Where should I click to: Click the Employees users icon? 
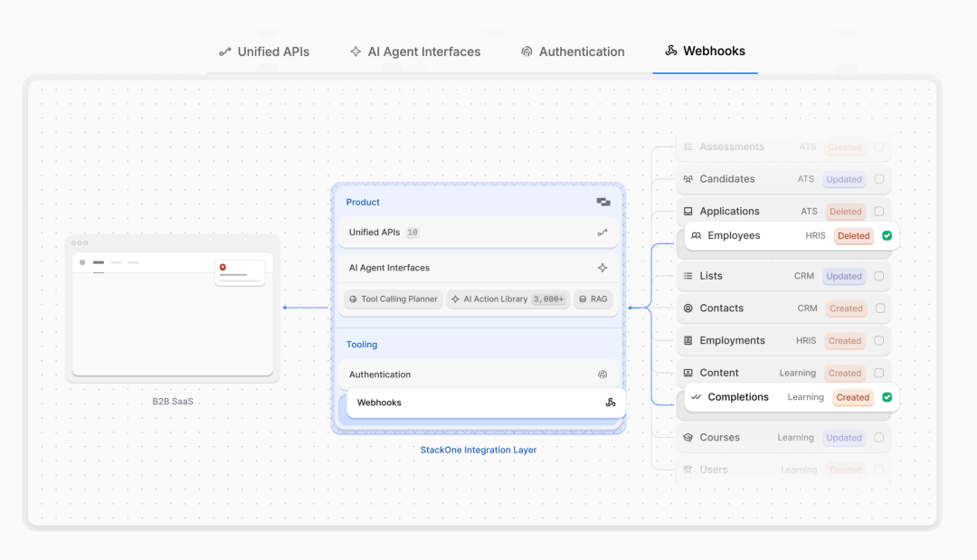[x=696, y=235]
